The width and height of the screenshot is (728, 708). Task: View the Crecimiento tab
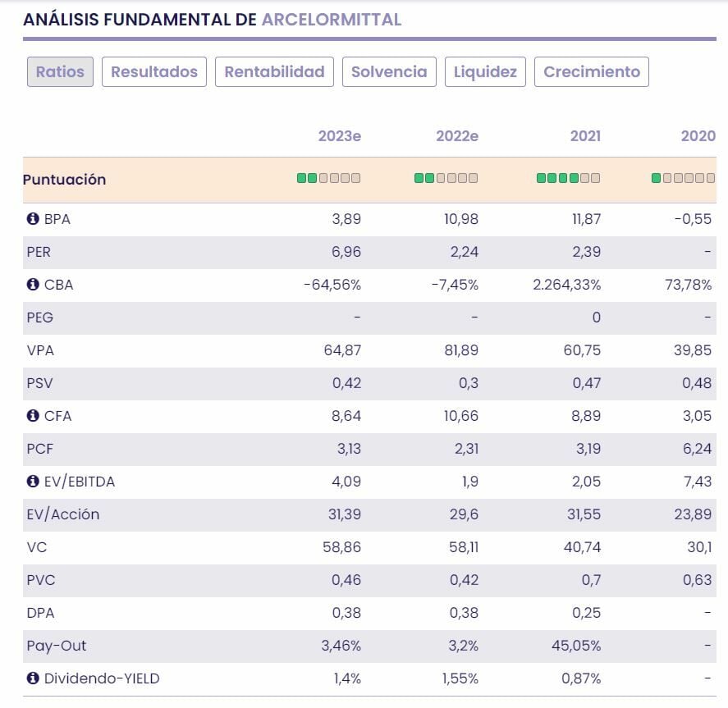coord(592,71)
